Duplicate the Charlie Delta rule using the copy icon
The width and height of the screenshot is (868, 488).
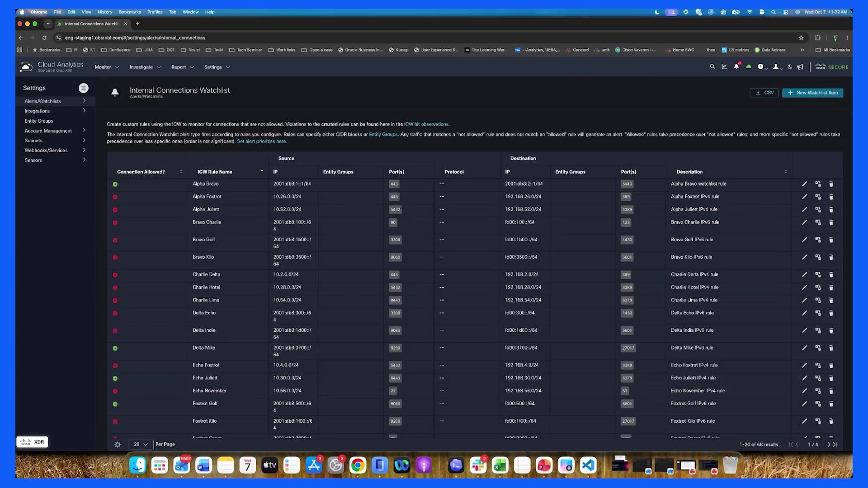(818, 275)
